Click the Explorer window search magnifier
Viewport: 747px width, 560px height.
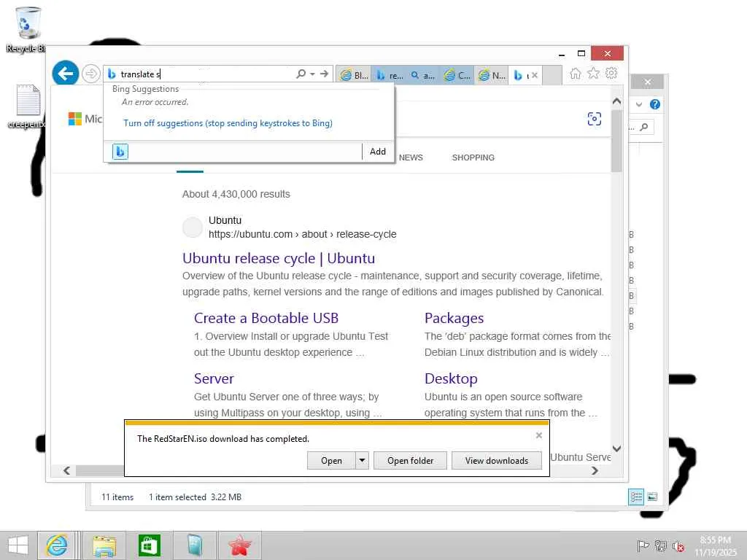point(644,127)
